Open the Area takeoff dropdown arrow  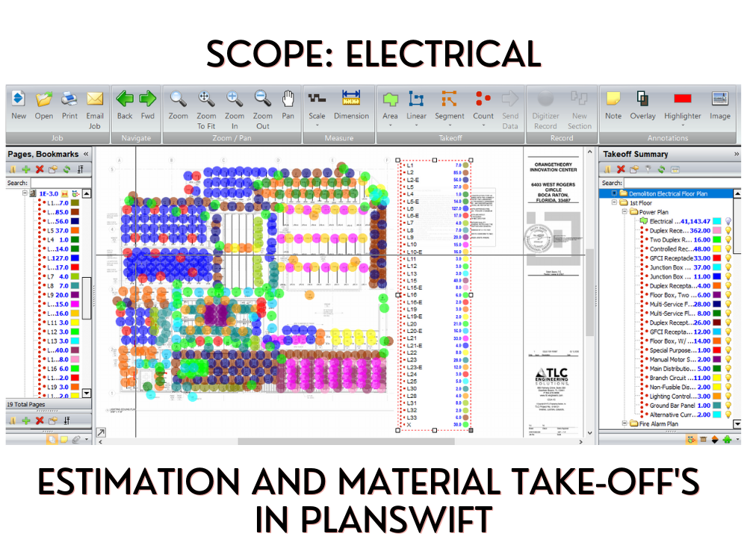click(x=390, y=125)
